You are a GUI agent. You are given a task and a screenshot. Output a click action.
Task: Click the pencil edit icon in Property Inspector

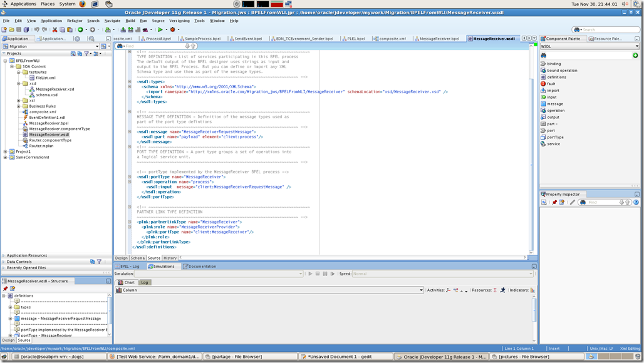click(x=573, y=202)
